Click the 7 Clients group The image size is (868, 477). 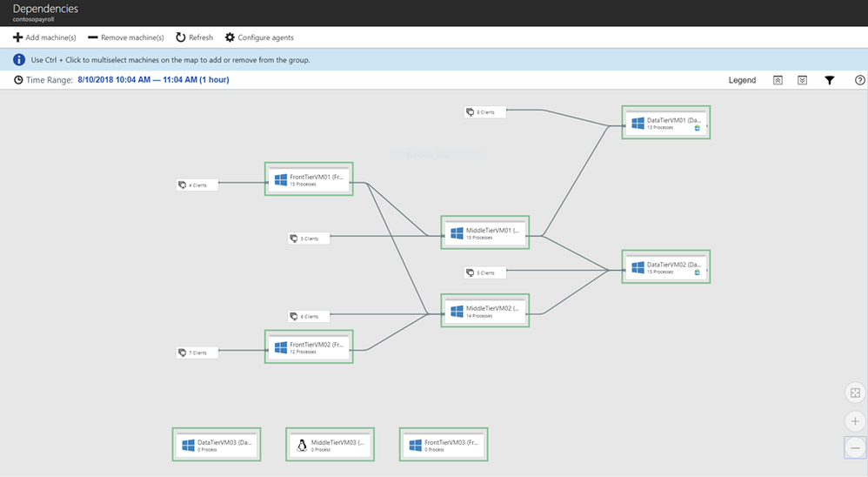197,353
